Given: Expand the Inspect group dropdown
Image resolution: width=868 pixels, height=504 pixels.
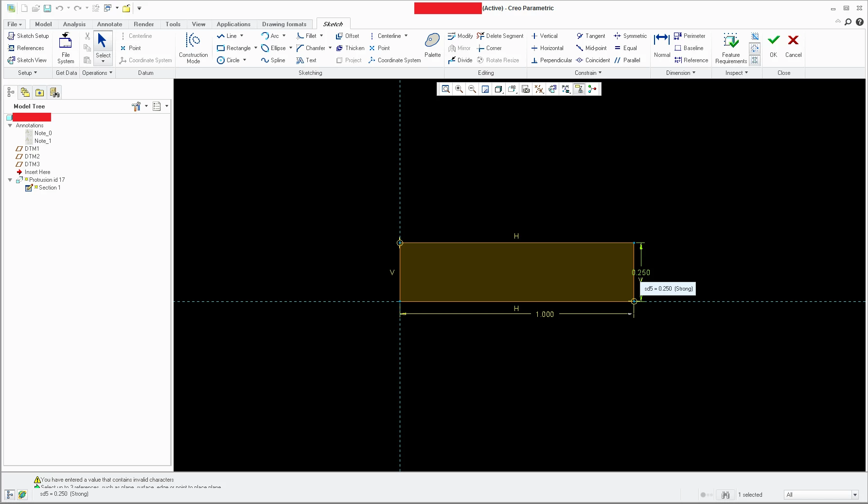Looking at the screenshot, I should pyautogui.click(x=736, y=73).
